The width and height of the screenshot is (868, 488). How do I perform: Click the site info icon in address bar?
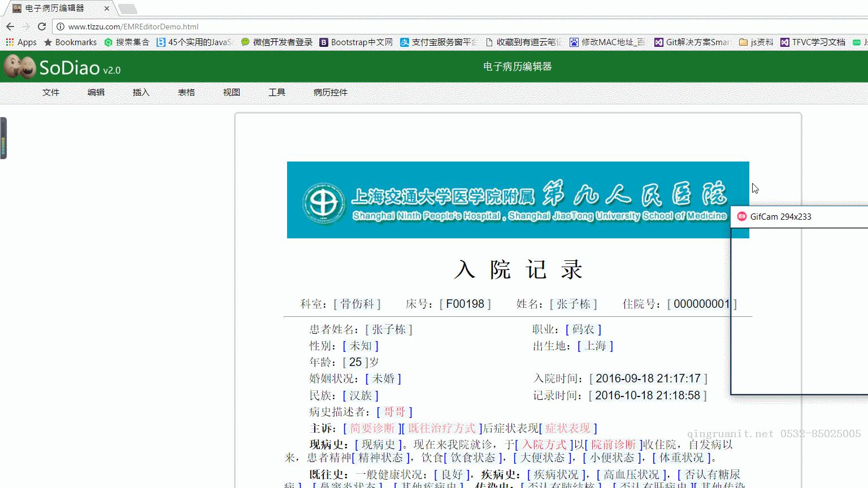[60, 27]
